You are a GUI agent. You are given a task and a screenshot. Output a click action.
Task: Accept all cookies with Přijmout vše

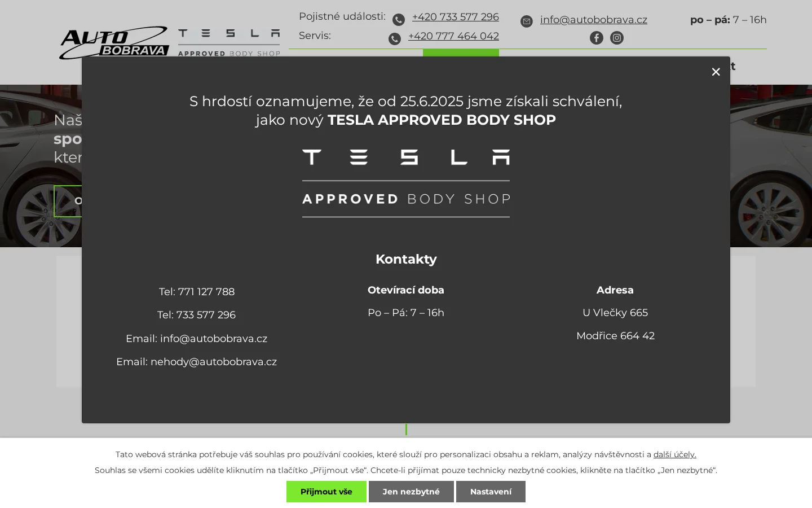(326, 492)
